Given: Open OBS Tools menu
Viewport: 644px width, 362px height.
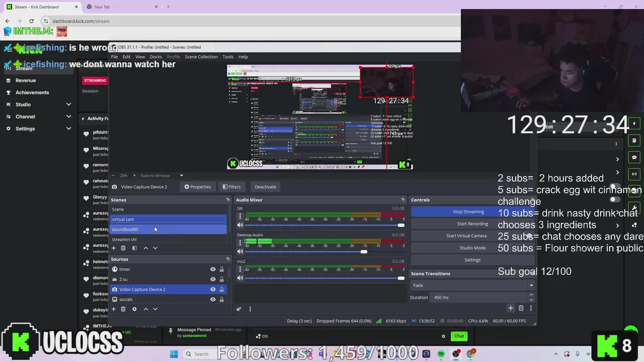Looking at the screenshot, I should [x=228, y=57].
